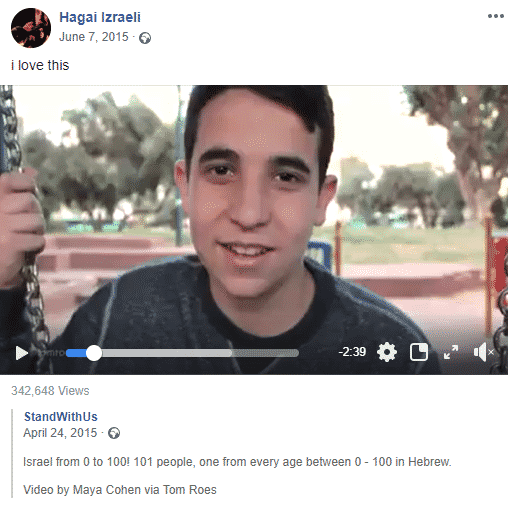
Task: Open the June 7, 2015 post timestamp
Action: 94,37
